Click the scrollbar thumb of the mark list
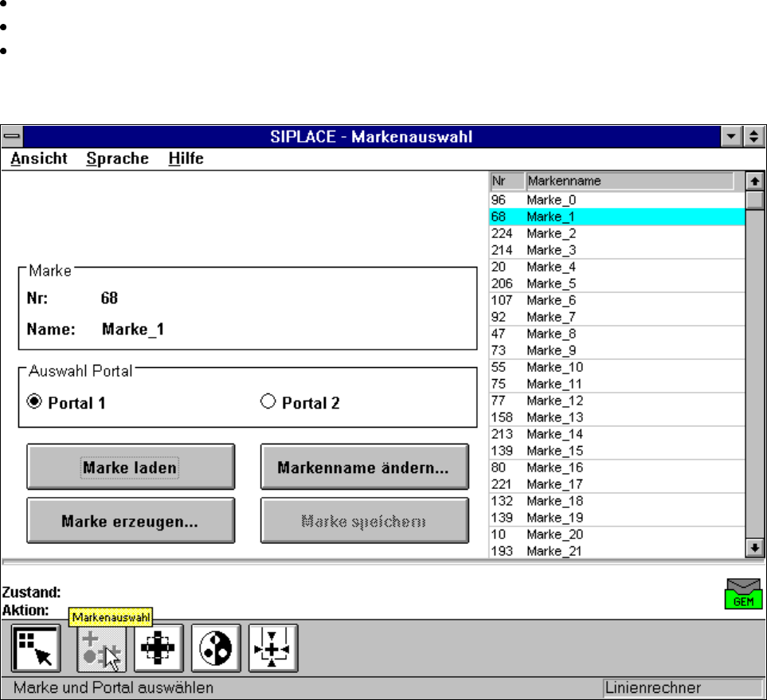The image size is (767, 700). (x=755, y=200)
